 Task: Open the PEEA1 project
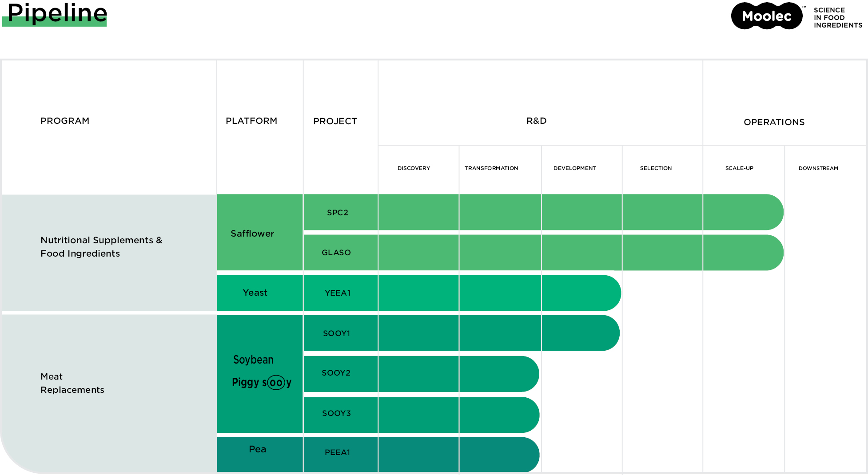pyautogui.click(x=338, y=452)
